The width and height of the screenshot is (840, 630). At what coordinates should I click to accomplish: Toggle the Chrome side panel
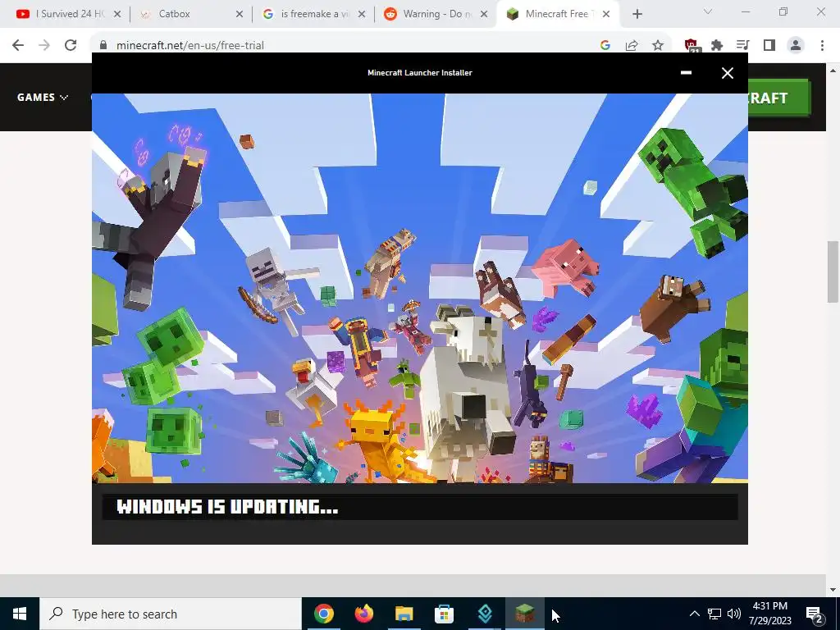click(x=769, y=45)
